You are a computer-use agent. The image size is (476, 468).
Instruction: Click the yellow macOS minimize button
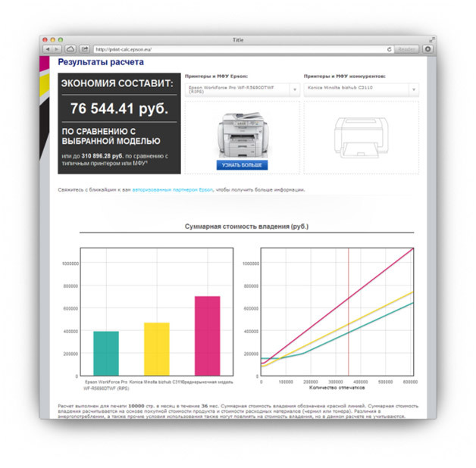click(52, 39)
